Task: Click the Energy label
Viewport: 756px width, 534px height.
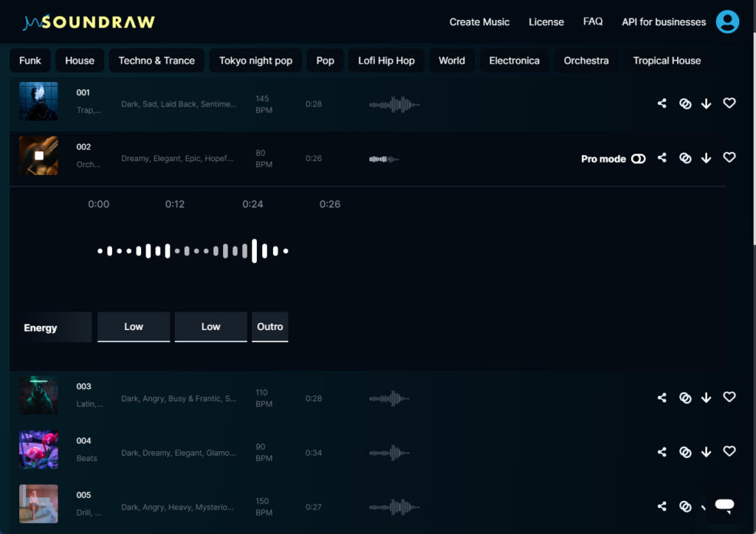Action: pyautogui.click(x=41, y=327)
